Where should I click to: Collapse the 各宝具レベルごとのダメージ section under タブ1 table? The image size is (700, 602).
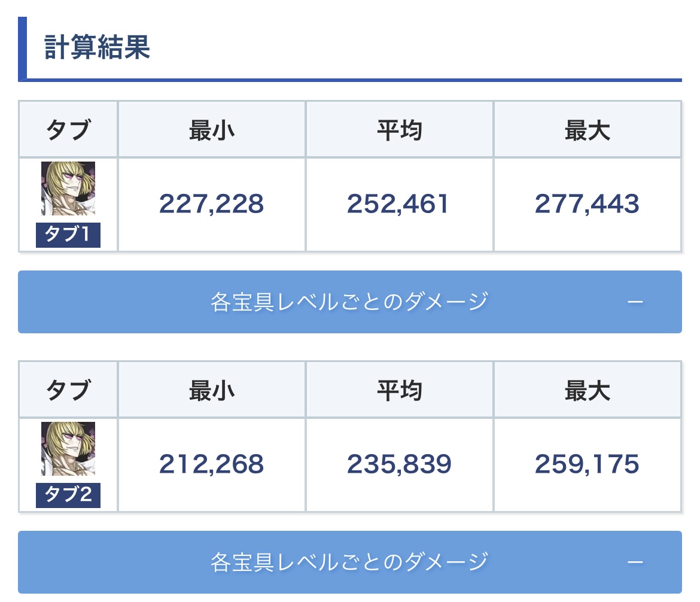[350, 302]
